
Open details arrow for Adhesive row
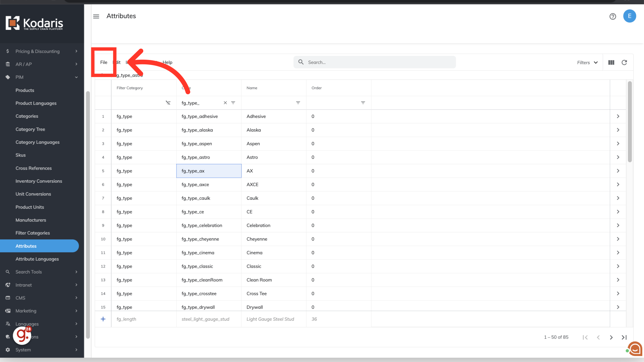click(x=618, y=116)
